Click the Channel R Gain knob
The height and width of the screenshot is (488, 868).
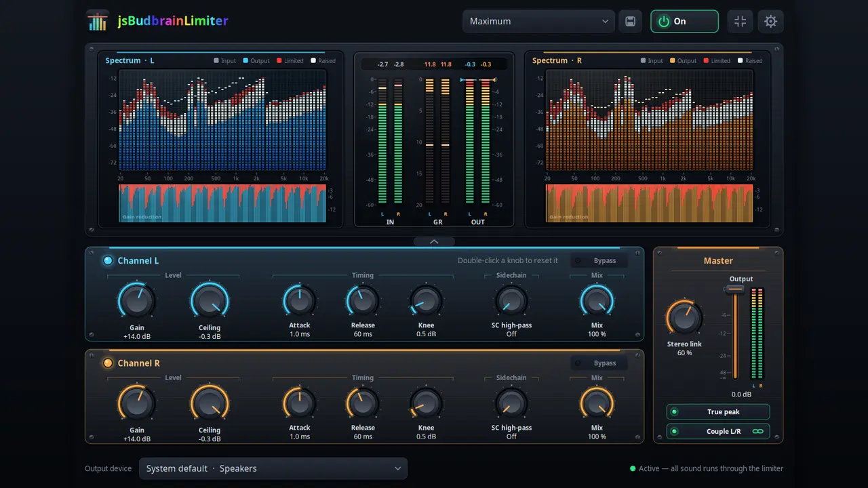137,403
